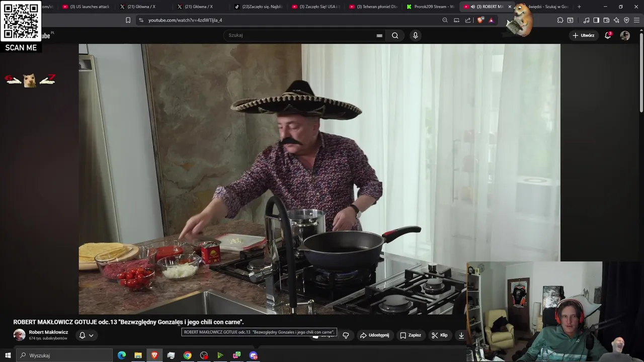Click the Udostępnij share button
This screenshot has width=644, height=362.
click(x=374, y=335)
